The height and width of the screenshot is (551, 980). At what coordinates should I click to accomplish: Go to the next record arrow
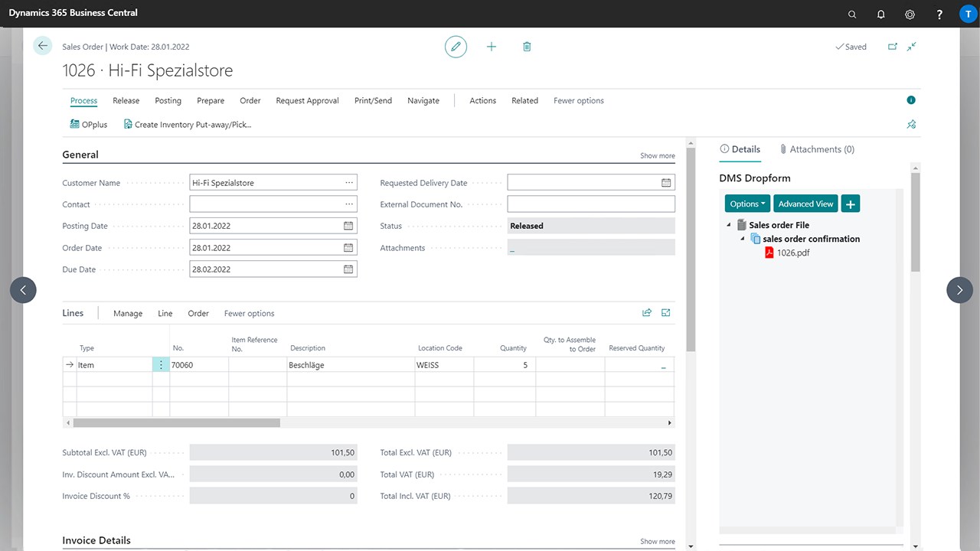(x=960, y=290)
